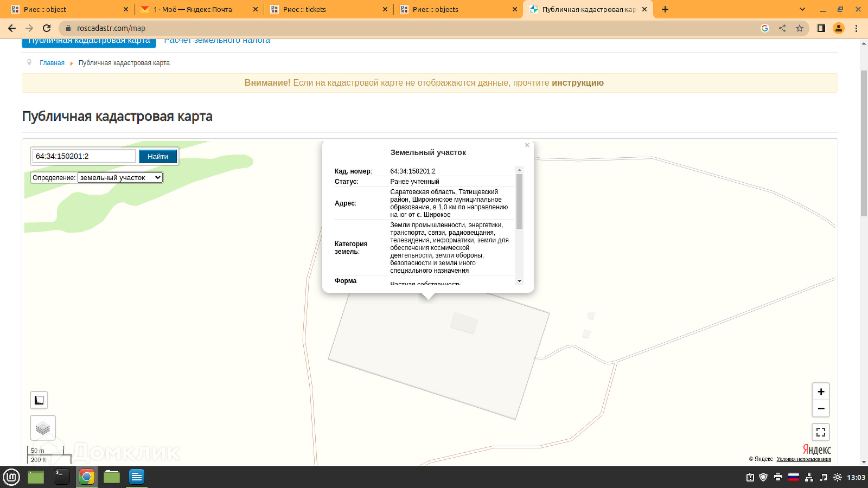Click the map ruler measurement tool
Screen dimensions: 868x488
coord(39,400)
